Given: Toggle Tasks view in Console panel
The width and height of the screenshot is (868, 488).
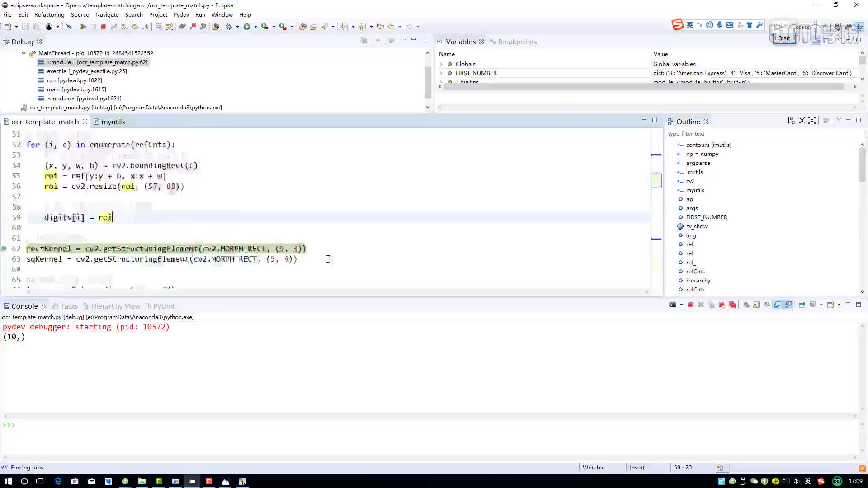Looking at the screenshot, I should pyautogui.click(x=68, y=305).
